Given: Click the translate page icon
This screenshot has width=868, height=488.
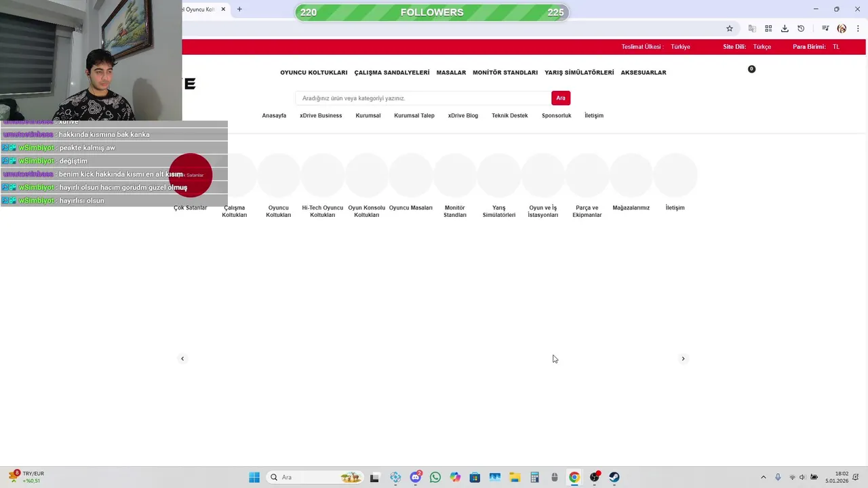Looking at the screenshot, I should tap(752, 28).
